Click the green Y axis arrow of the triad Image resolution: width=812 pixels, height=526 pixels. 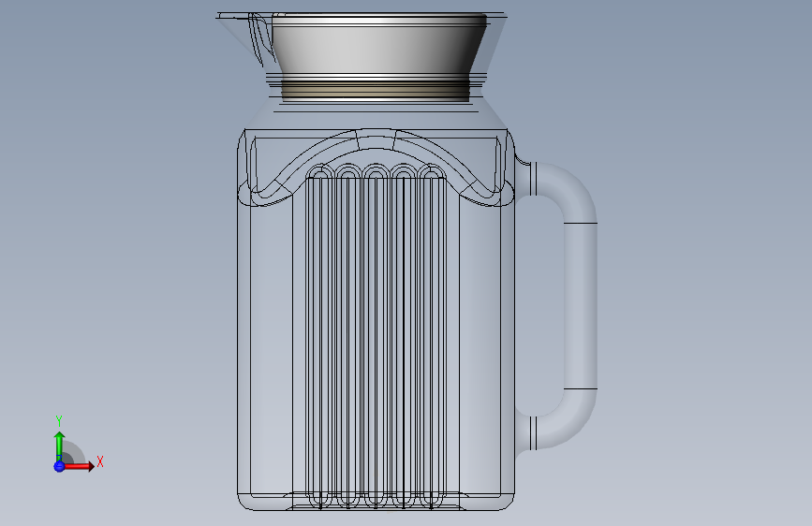point(59,446)
